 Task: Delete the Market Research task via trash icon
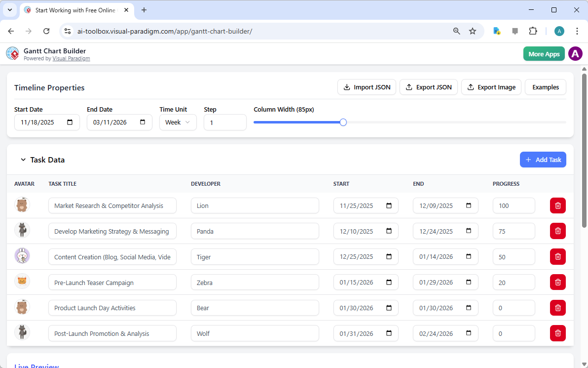tap(557, 205)
